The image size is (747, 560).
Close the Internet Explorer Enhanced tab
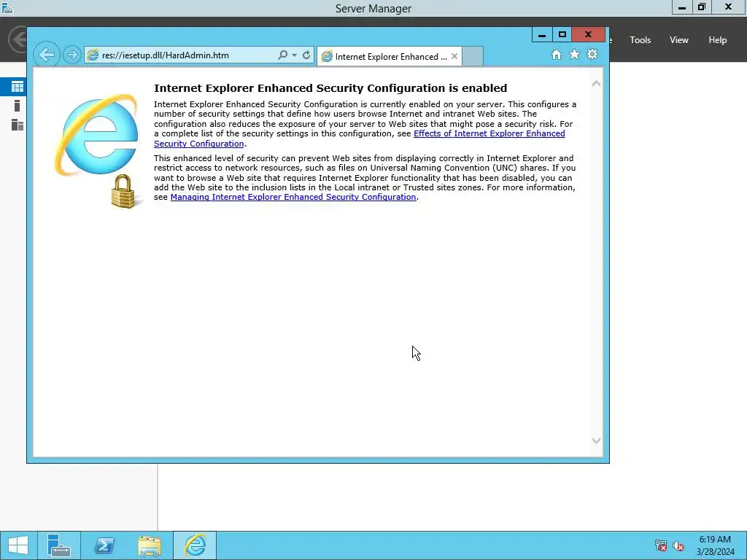[454, 56]
